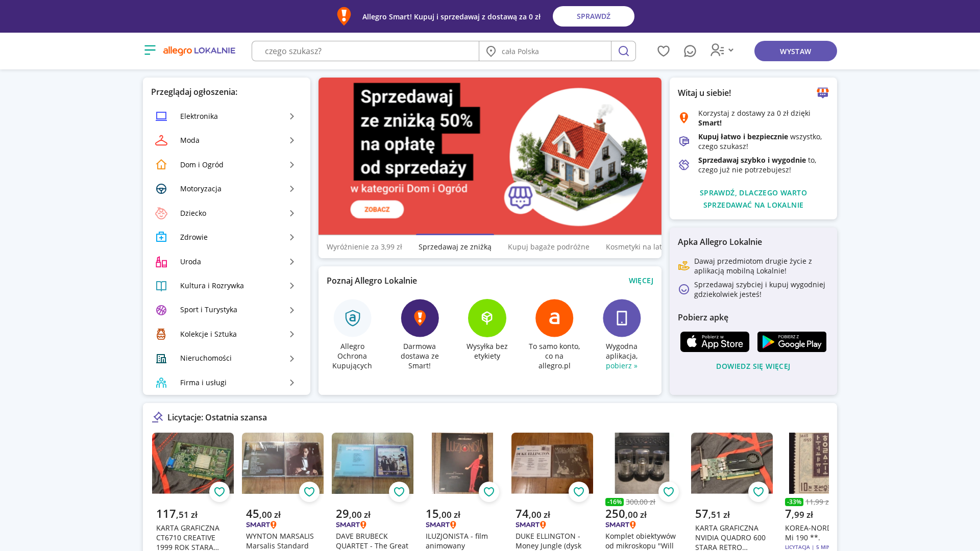The height and width of the screenshot is (551, 980).
Task: Click the Nieruchomości building icon
Action: click(x=161, y=359)
